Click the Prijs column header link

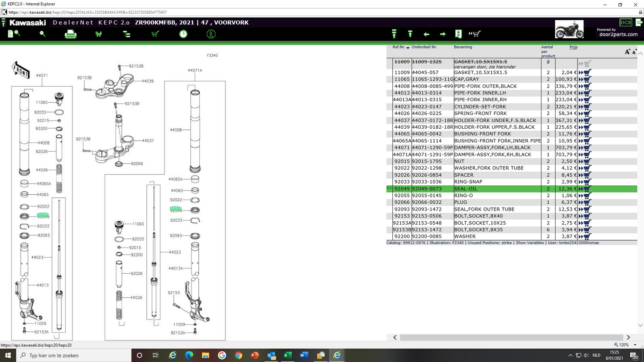click(573, 47)
